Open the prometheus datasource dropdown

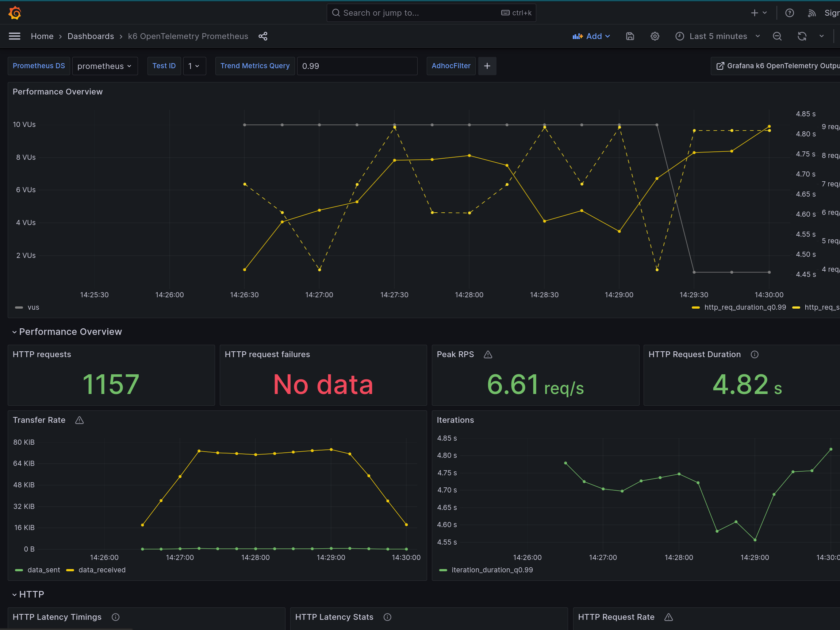[x=104, y=66]
